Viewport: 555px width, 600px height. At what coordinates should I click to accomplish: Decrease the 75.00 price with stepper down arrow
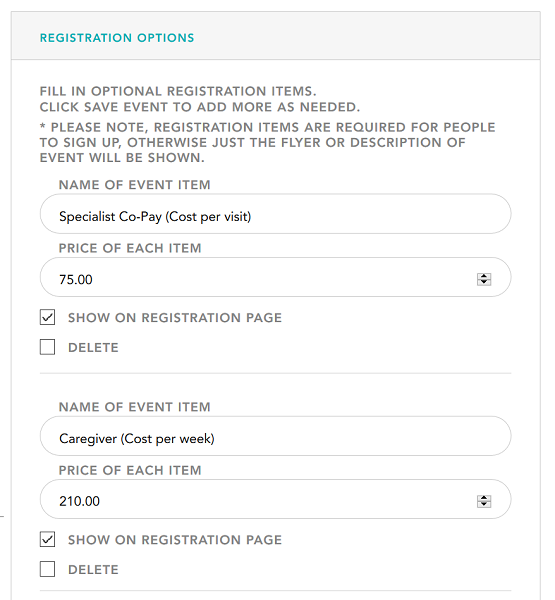click(484, 282)
